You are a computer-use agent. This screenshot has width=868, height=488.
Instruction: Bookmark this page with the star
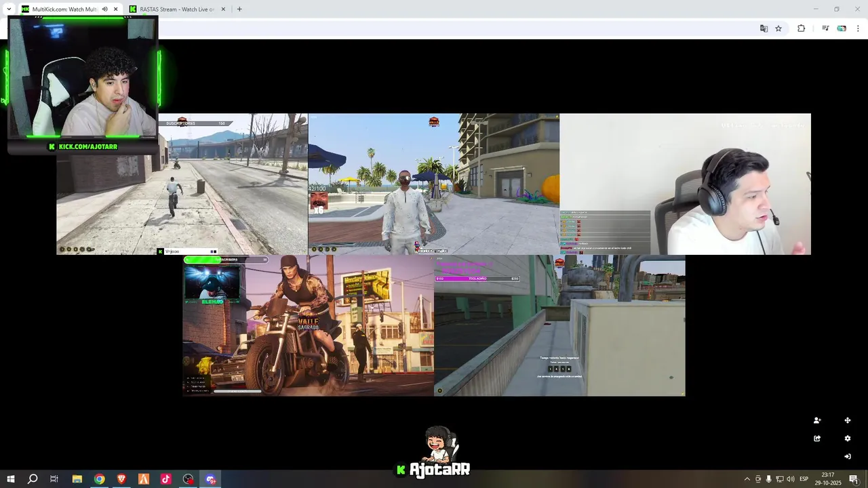point(778,28)
